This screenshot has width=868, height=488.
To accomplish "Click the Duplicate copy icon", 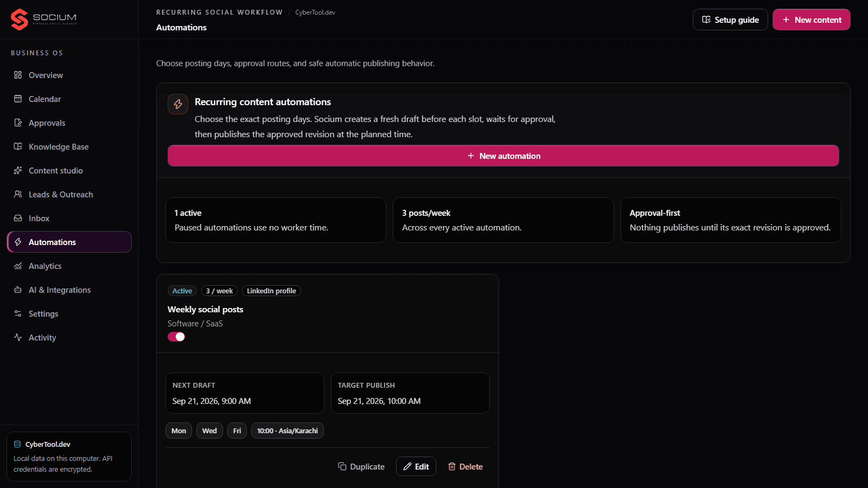I will click(x=342, y=466).
